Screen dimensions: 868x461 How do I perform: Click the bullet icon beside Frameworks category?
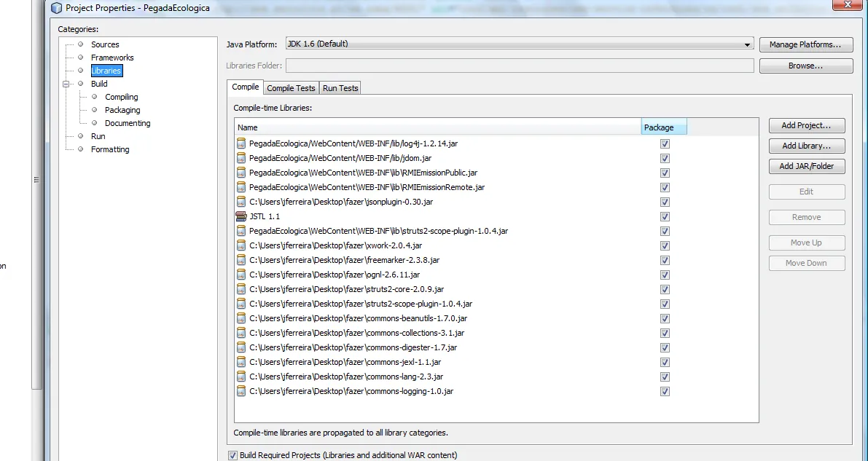(81, 57)
